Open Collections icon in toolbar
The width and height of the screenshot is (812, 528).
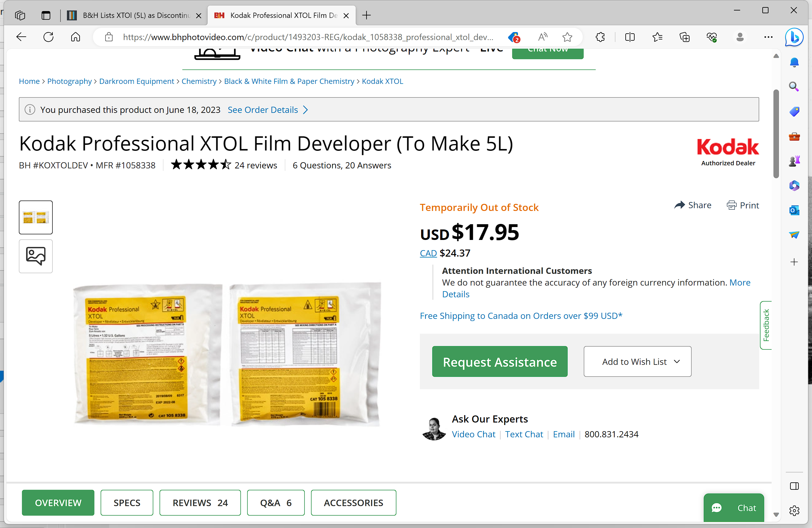[684, 37]
